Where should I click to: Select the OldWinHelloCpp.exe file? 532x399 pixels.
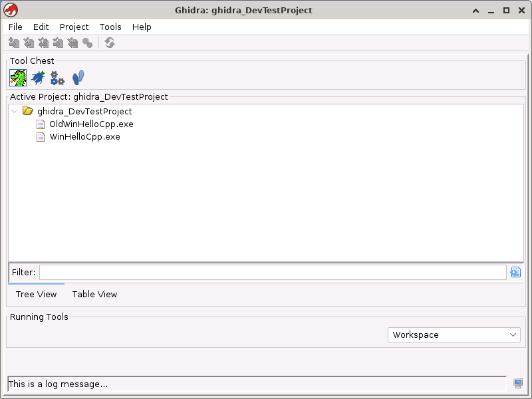[x=91, y=124]
